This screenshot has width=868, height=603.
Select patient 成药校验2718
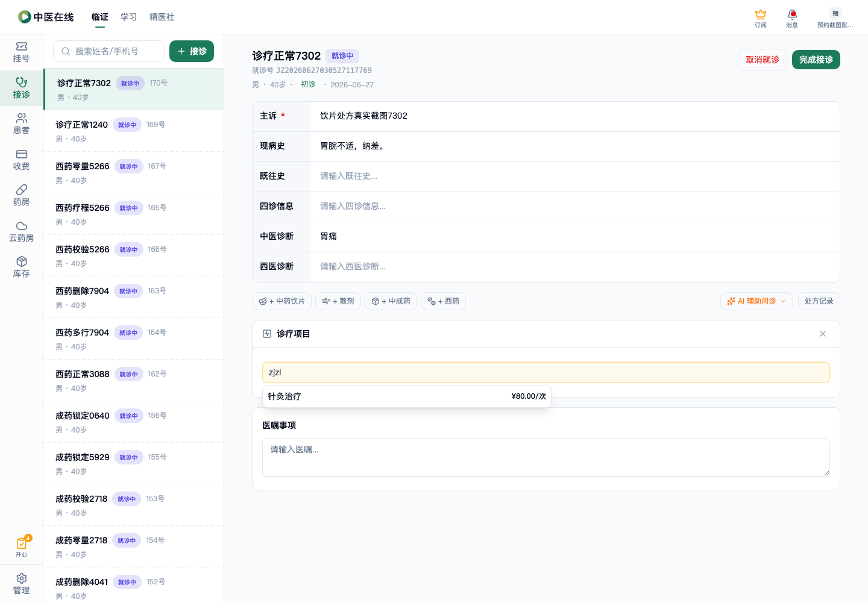[x=134, y=505]
